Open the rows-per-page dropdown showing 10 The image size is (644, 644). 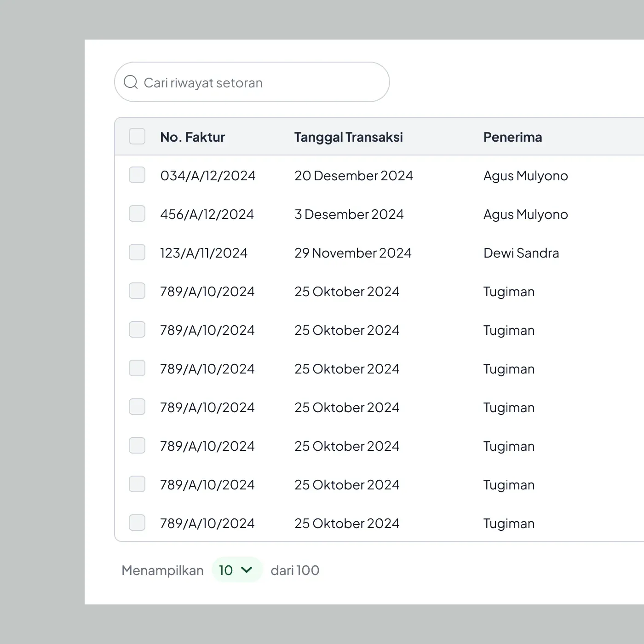click(237, 570)
